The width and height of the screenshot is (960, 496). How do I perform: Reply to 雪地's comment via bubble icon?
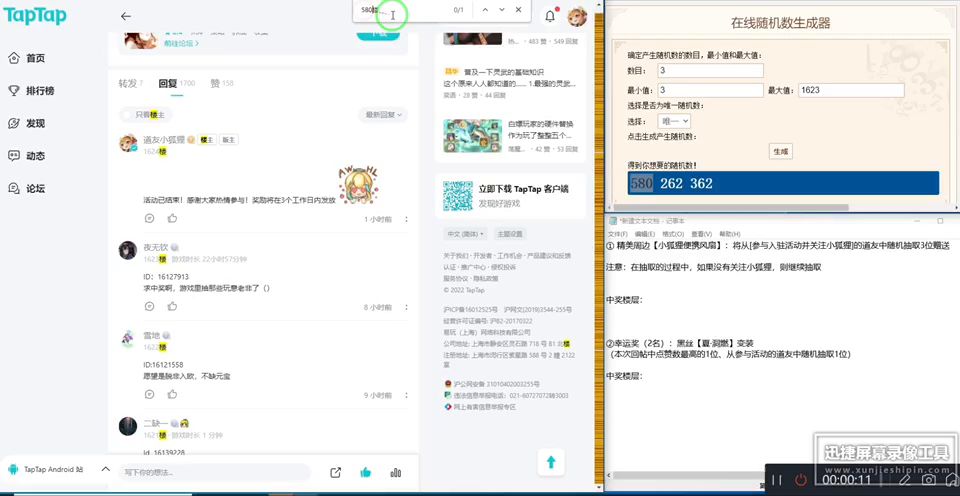click(x=149, y=395)
